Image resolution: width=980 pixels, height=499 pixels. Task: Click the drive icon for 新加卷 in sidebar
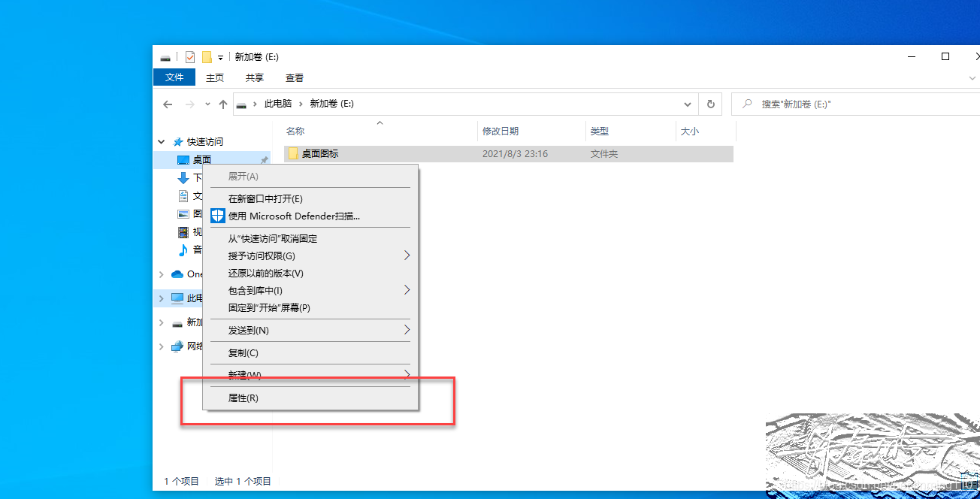[177, 323]
